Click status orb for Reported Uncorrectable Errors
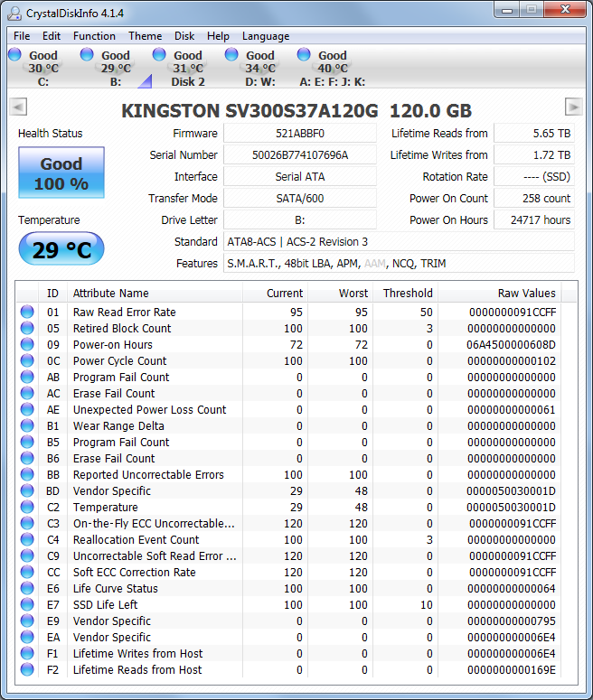This screenshot has width=593, height=700. tap(27, 474)
